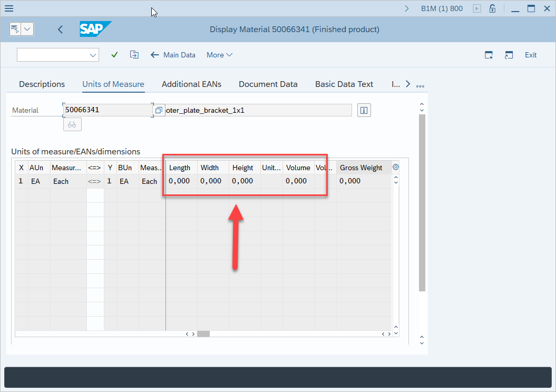The image size is (556, 392).
Task: Open the tab list ellipsis menu
Action: 420,86
